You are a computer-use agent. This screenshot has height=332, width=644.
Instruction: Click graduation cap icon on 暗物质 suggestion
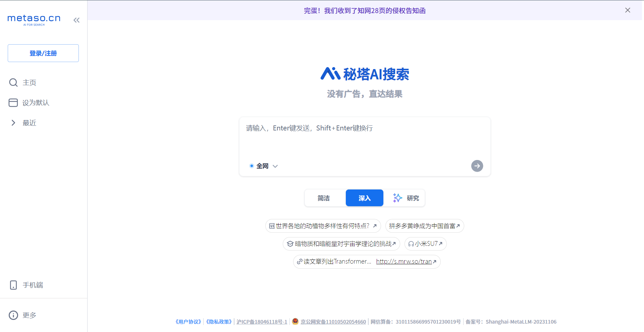(290, 244)
